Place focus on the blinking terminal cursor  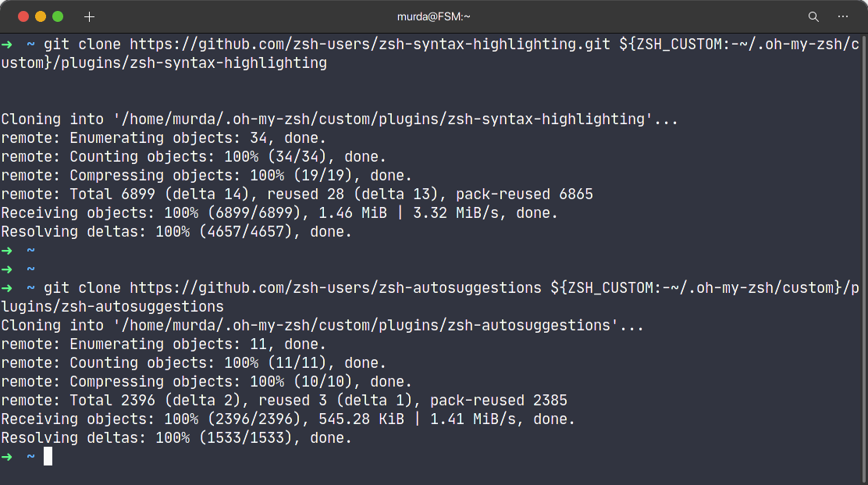pyautogui.click(x=48, y=456)
